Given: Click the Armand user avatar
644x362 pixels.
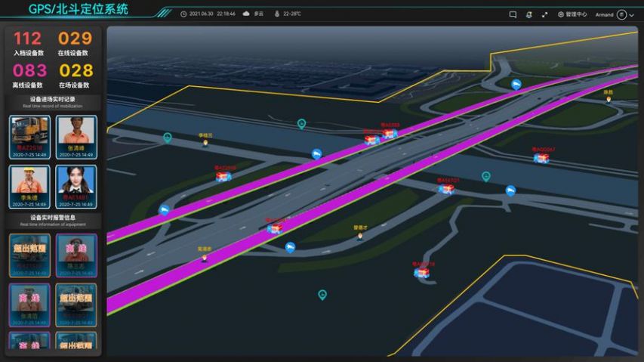Looking at the screenshot, I should click(x=622, y=15).
